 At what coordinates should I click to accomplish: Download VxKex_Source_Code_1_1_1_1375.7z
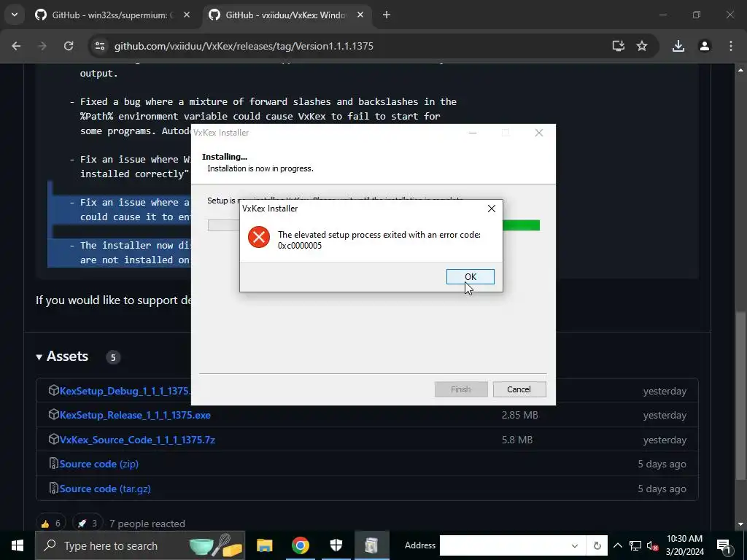(x=137, y=440)
